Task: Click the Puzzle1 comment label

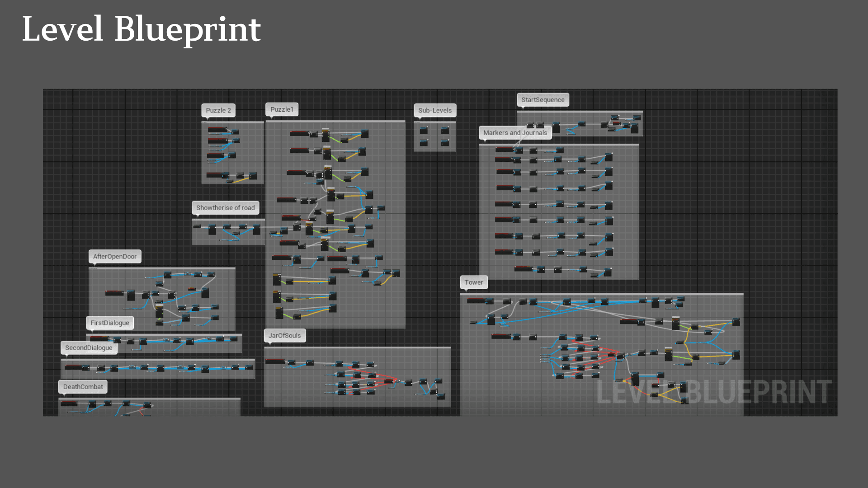Action: tap(282, 109)
